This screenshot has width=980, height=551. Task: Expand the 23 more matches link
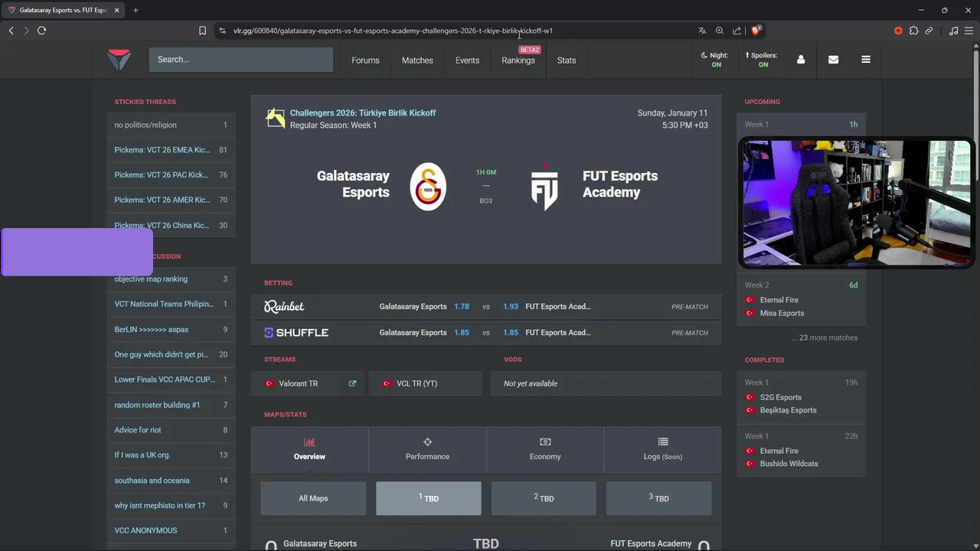click(x=825, y=337)
